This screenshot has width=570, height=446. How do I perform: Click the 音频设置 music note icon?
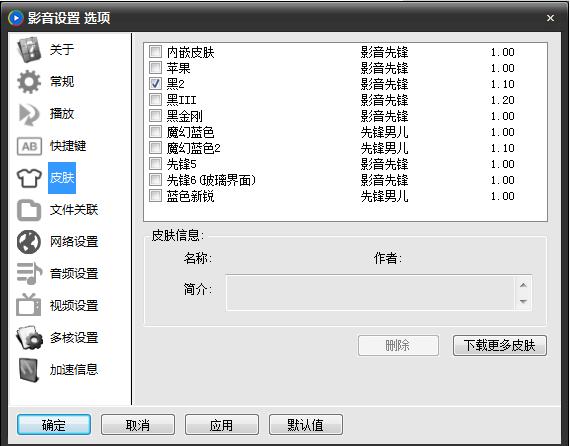pyautogui.click(x=29, y=273)
